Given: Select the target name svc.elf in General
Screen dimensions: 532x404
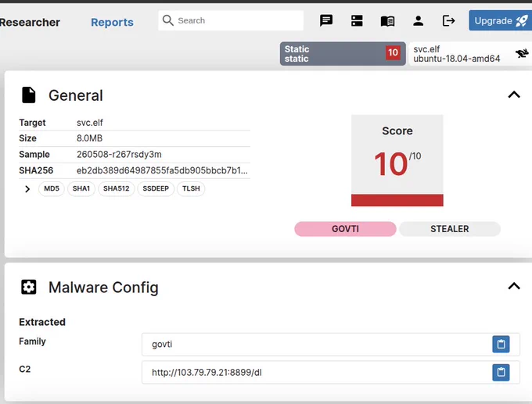Looking at the screenshot, I should coord(89,123).
